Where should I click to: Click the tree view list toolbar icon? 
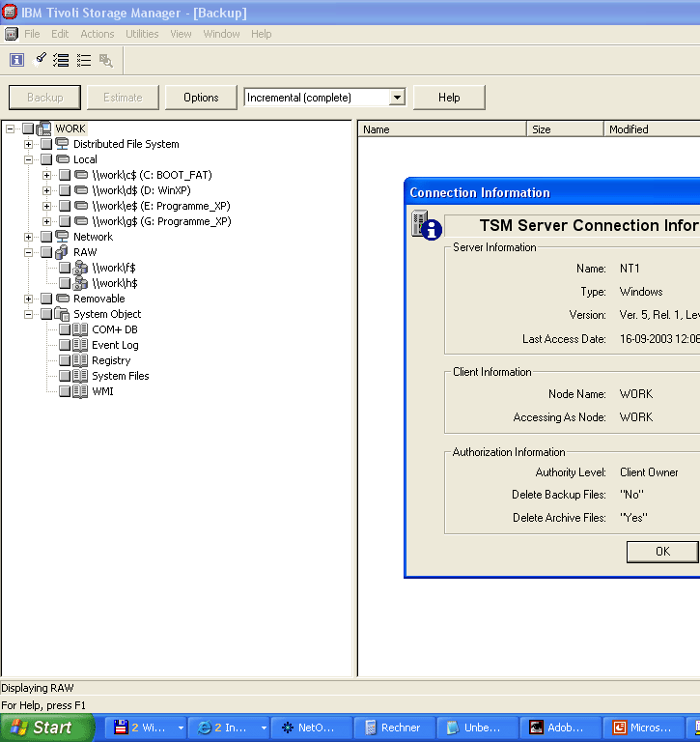pos(61,60)
